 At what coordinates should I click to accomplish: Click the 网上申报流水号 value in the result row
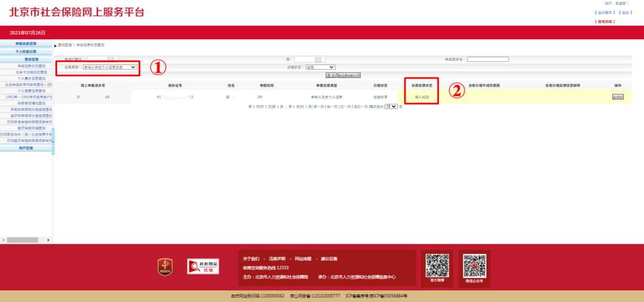[93, 97]
